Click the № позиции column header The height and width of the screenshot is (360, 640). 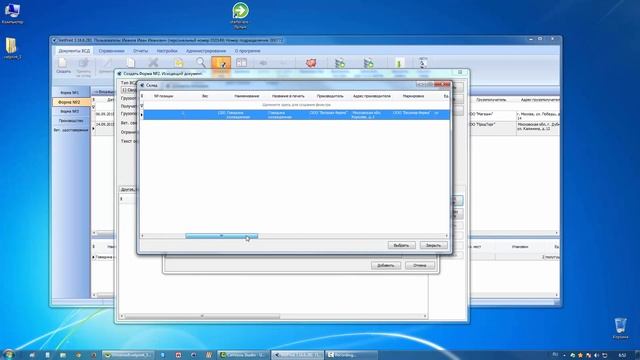[164, 96]
